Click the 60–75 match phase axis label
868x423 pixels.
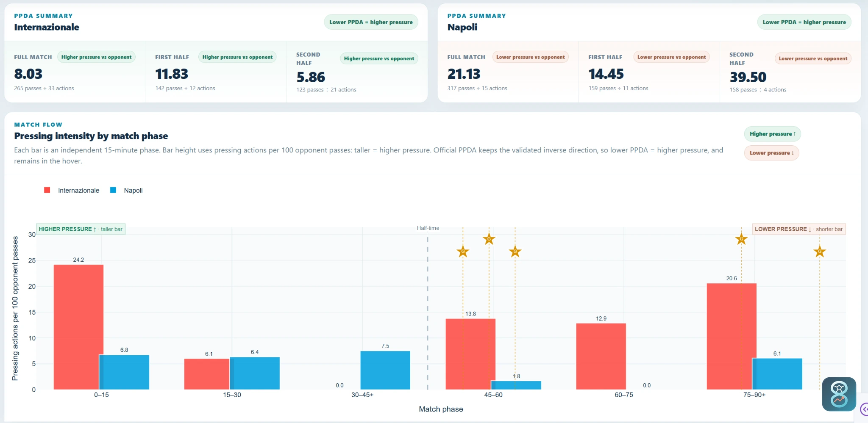coord(624,395)
